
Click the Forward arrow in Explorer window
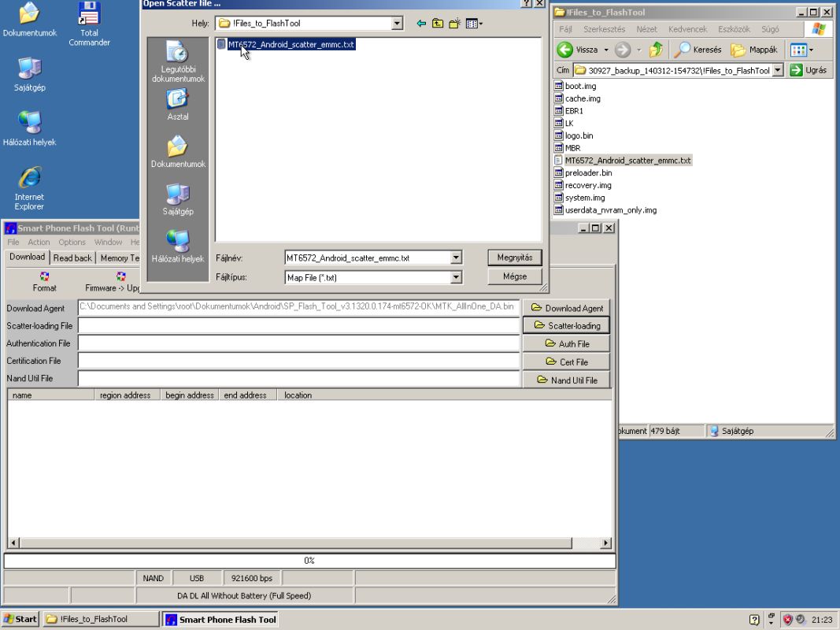[623, 50]
